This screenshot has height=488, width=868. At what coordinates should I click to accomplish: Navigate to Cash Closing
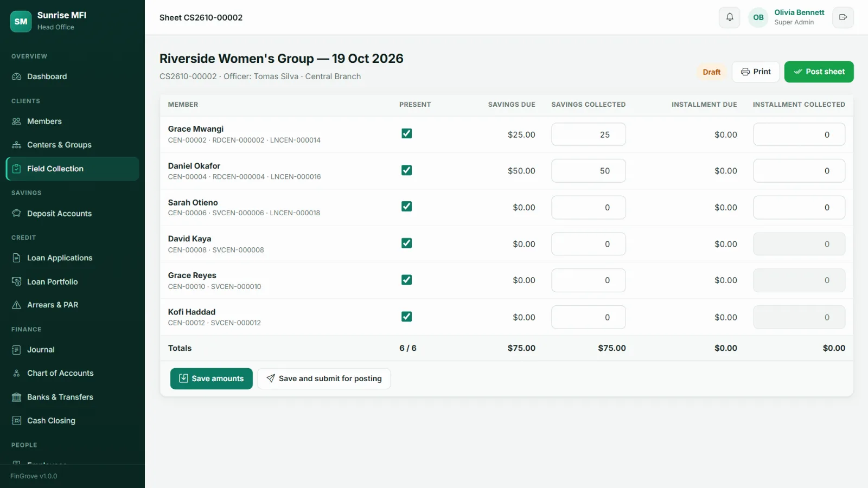click(x=72, y=421)
